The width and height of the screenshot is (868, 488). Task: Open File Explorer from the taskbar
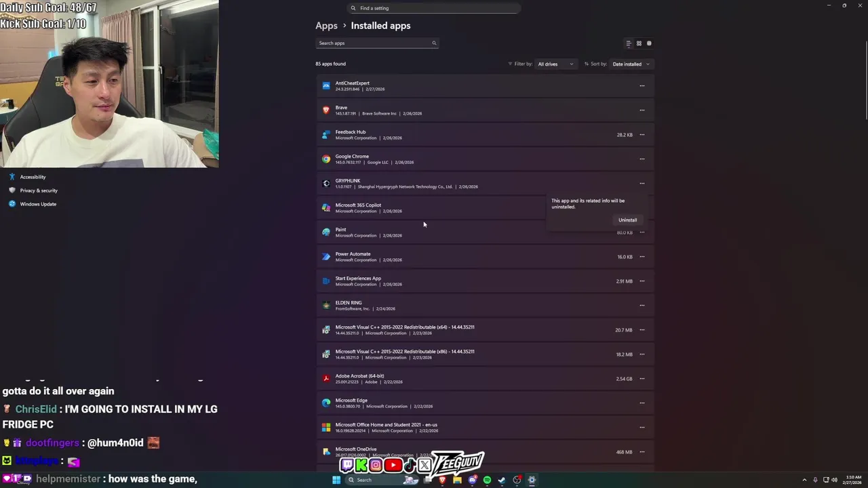[457, 480]
